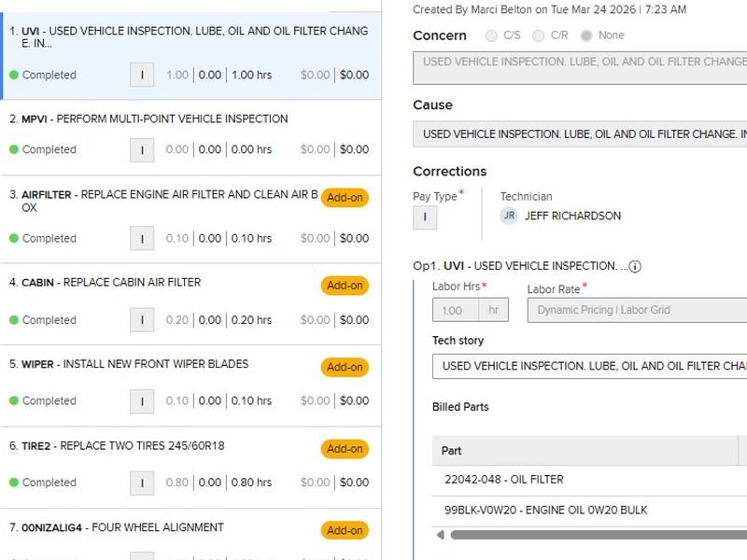Screen dimensions: 747x560
Task: Choose the None concern radio button
Action: [x=586, y=35]
